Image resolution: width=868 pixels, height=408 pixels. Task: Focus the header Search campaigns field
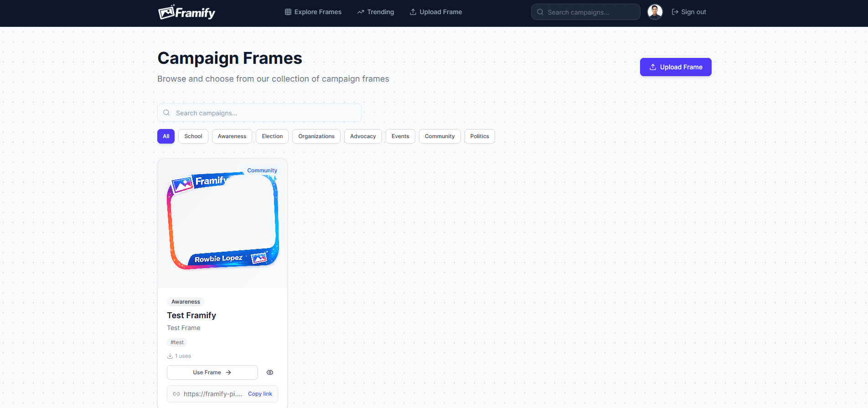(585, 12)
